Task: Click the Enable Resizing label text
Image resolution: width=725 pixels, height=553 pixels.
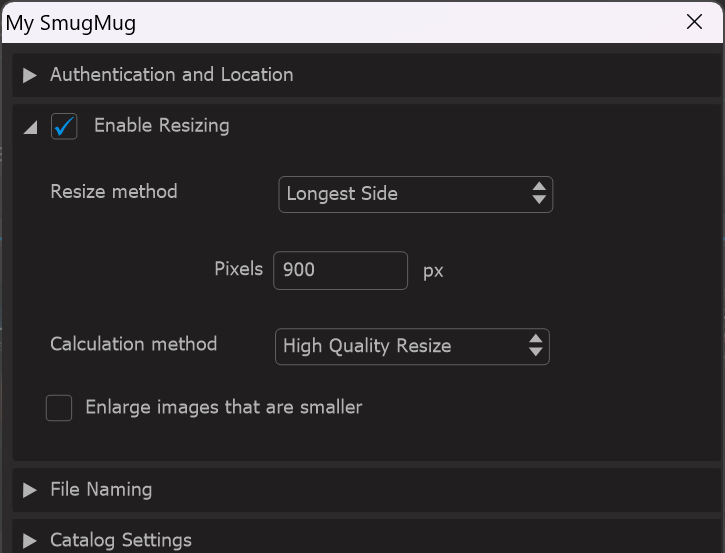Action: 162,126
